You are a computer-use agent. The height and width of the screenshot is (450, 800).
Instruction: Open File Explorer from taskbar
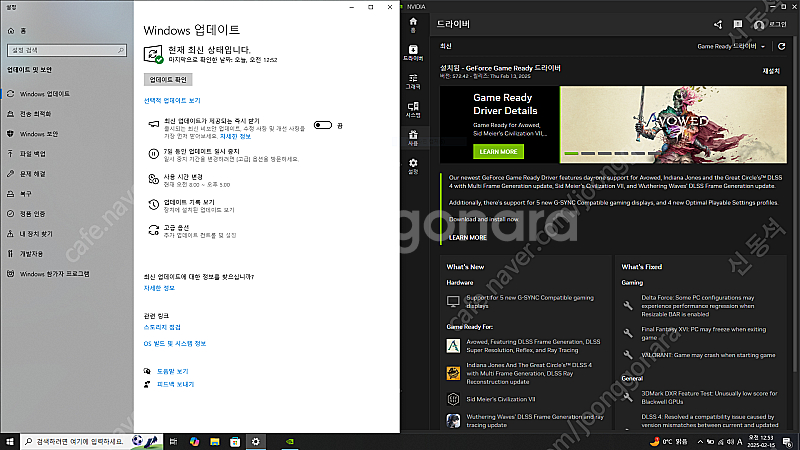point(215,442)
